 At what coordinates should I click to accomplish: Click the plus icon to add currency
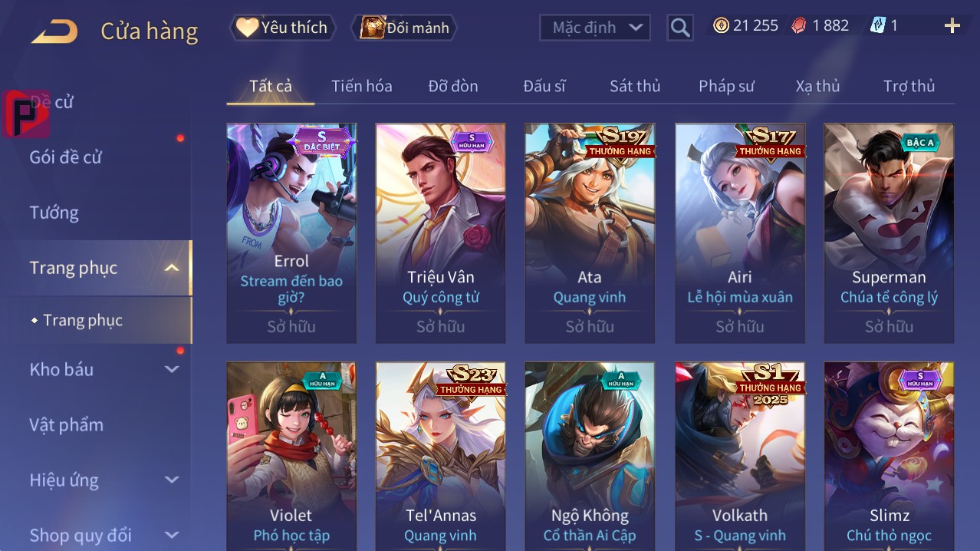[952, 27]
